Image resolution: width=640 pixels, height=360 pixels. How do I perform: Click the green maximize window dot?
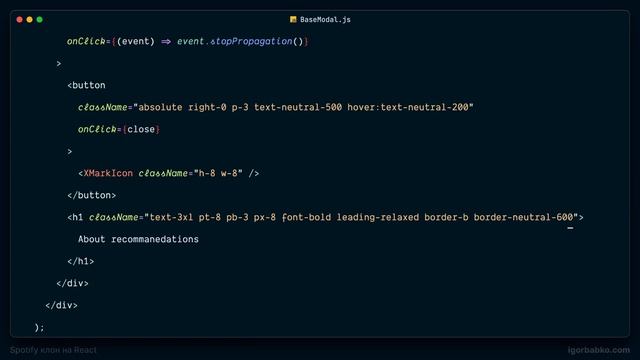40,20
